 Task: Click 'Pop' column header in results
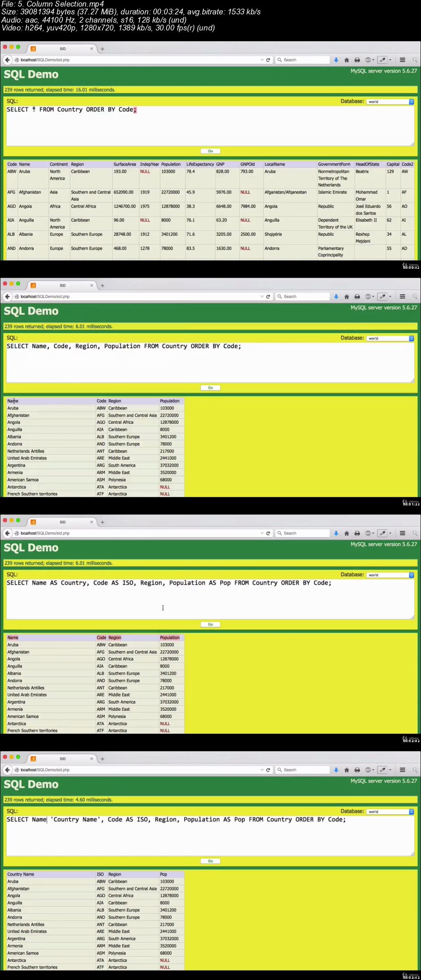point(164,874)
